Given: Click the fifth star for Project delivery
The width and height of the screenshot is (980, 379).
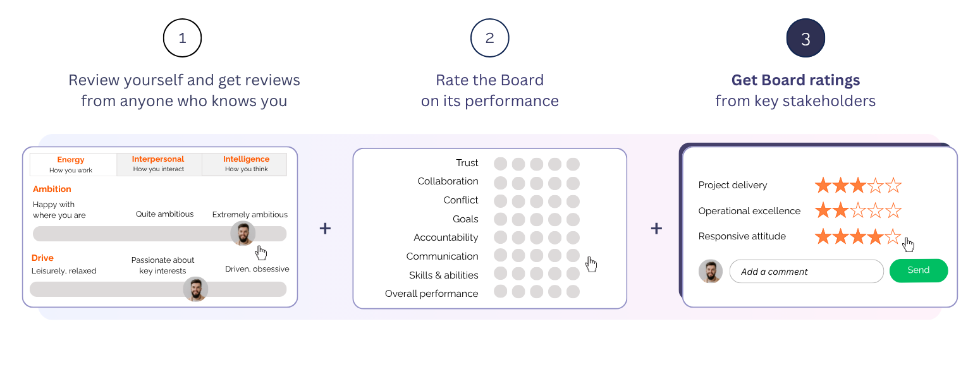Looking at the screenshot, I should coord(893,185).
